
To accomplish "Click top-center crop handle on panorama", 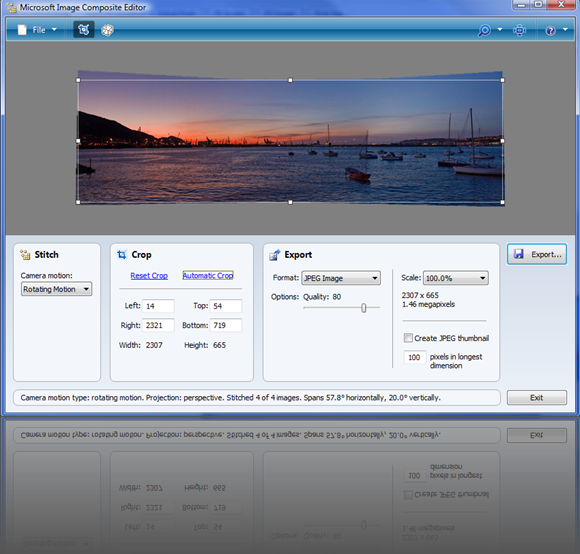I will 290,80.
